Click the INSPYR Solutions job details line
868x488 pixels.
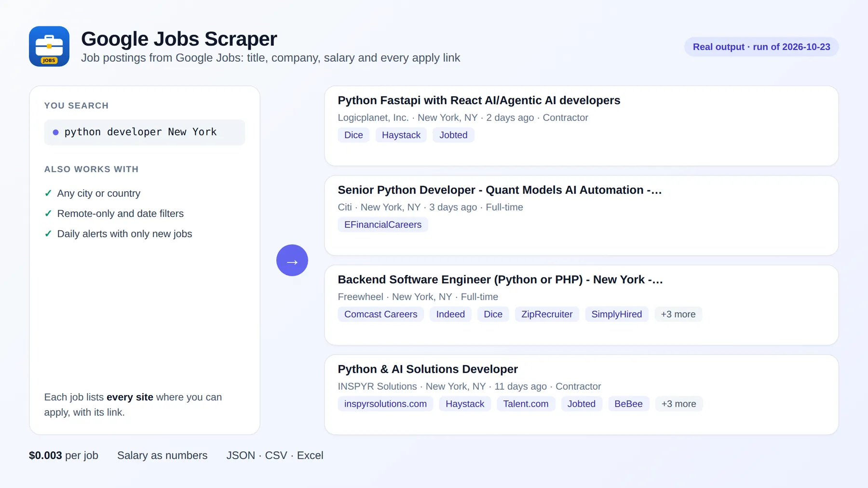tap(470, 386)
